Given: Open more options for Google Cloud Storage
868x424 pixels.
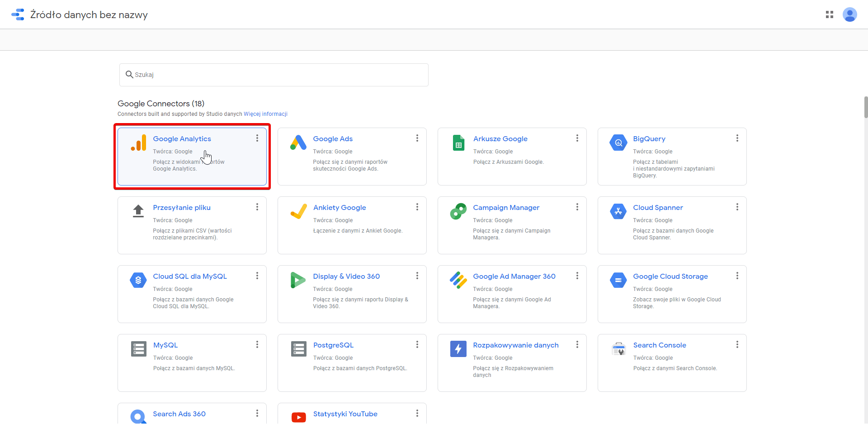Looking at the screenshot, I should 737,276.
